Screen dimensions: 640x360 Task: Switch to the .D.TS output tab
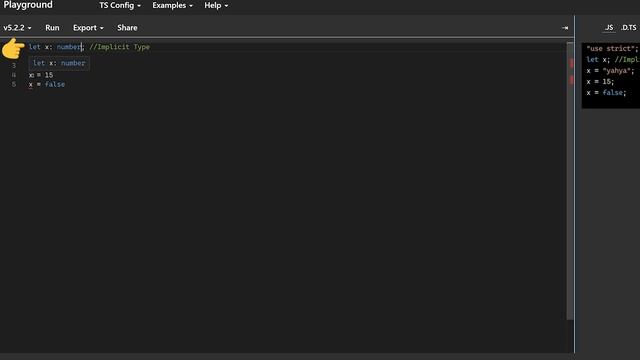click(629, 28)
